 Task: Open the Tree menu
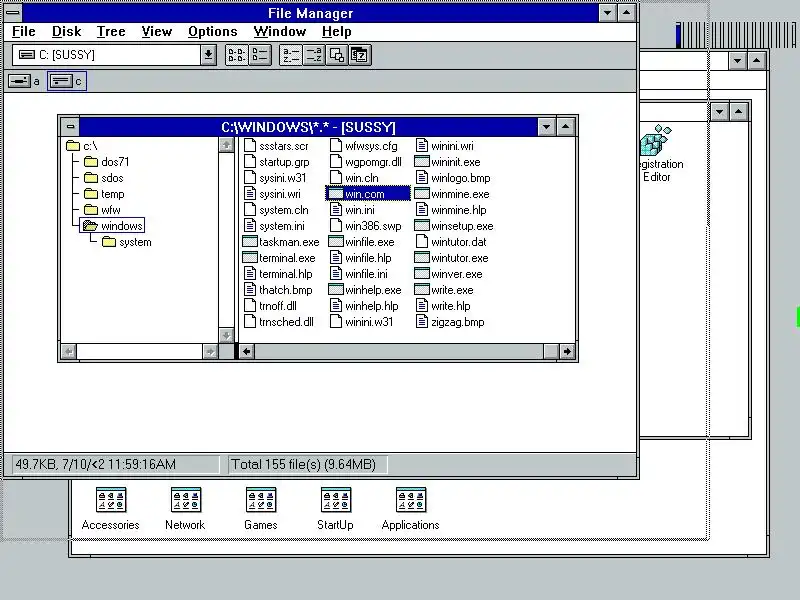[x=111, y=32]
